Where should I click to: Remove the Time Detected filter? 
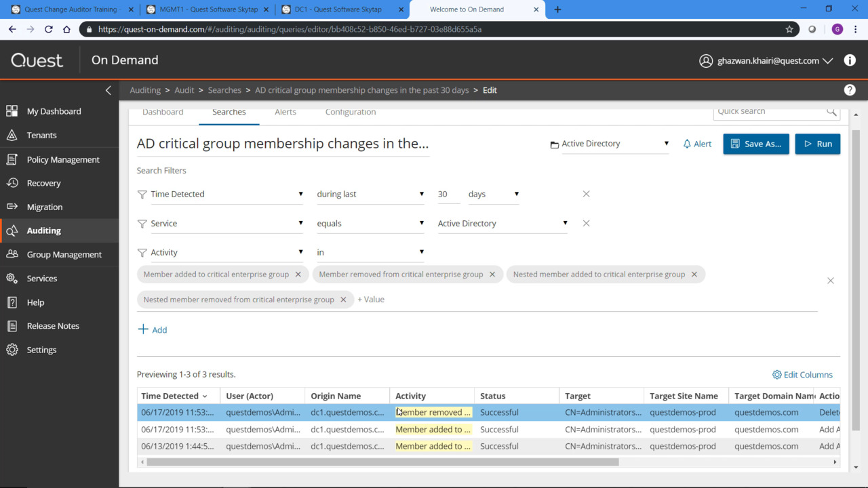(x=587, y=194)
